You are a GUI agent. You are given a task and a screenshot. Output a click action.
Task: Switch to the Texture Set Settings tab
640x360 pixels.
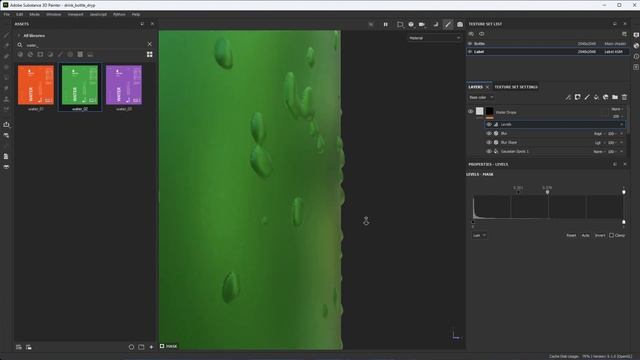[516, 87]
